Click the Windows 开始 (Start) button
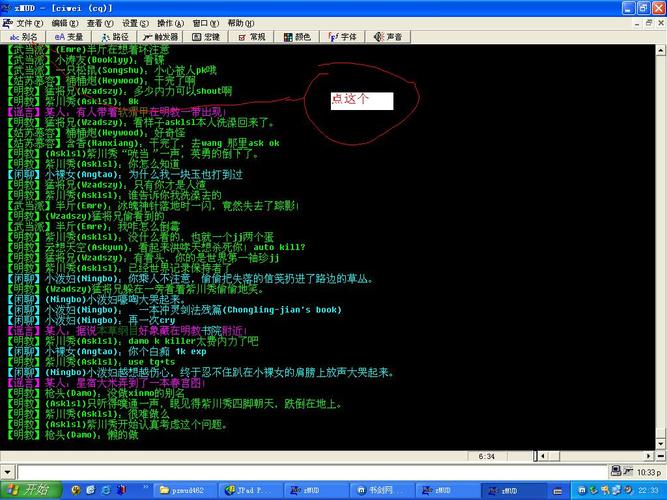This screenshot has height=500, width=667. pyautogui.click(x=30, y=490)
